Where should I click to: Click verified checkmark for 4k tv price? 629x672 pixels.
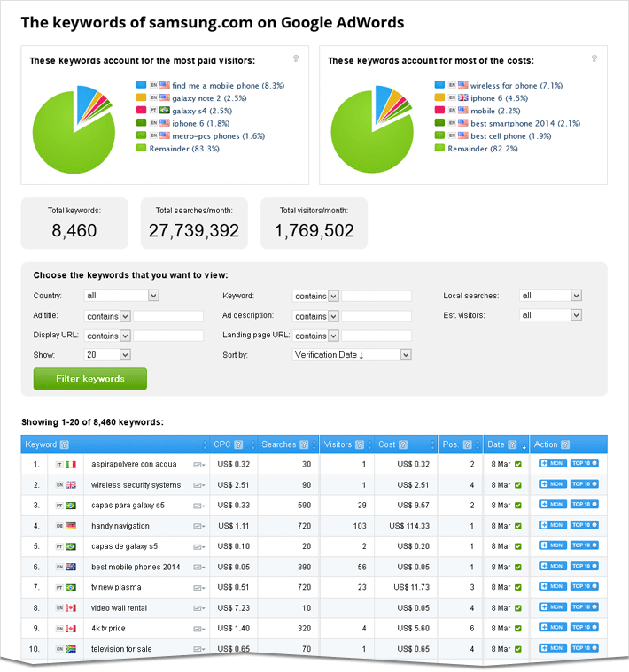pyautogui.click(x=518, y=629)
